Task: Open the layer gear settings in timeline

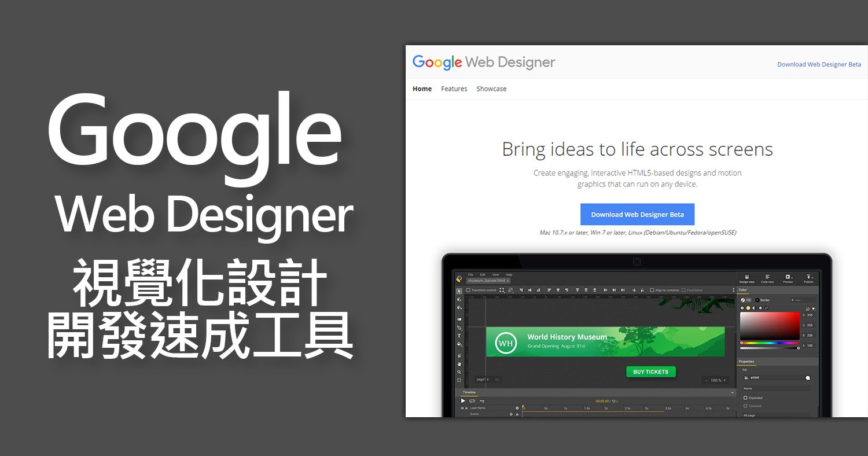Action: pyautogui.click(x=517, y=408)
